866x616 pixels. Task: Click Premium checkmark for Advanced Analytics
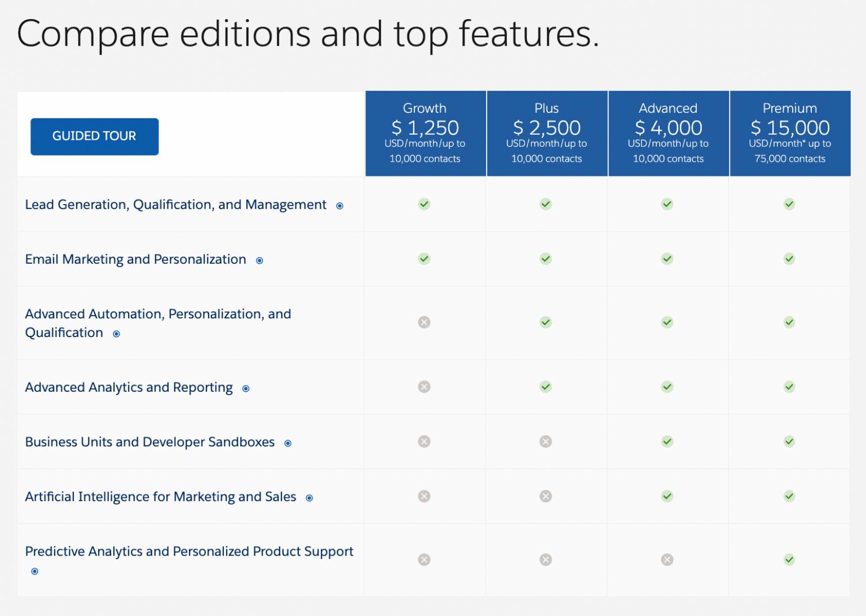point(789,387)
